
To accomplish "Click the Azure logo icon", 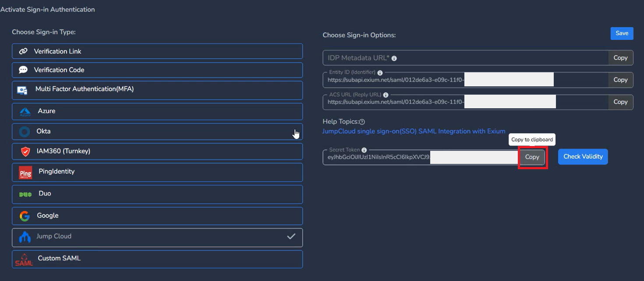I will [25, 112].
